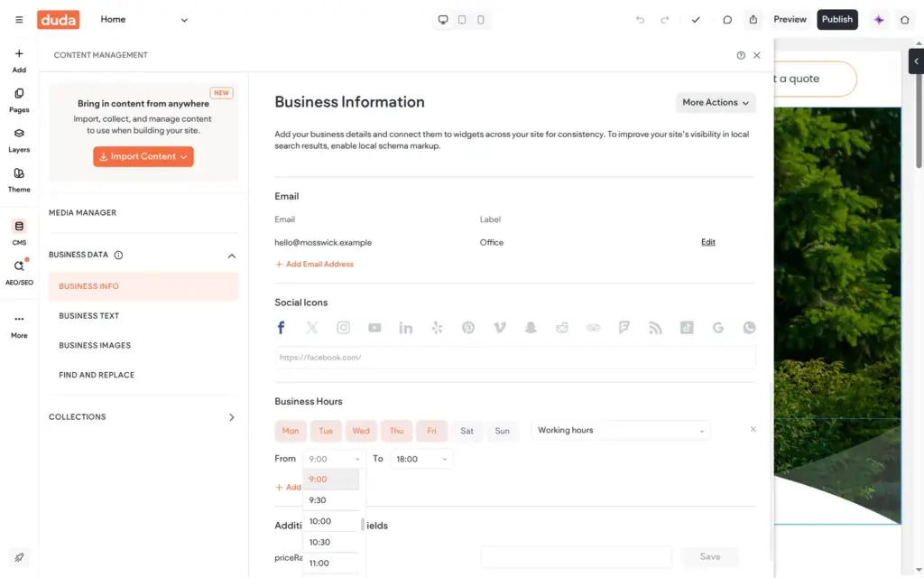Undo the last action
The height and width of the screenshot is (578, 924).
pyautogui.click(x=640, y=20)
